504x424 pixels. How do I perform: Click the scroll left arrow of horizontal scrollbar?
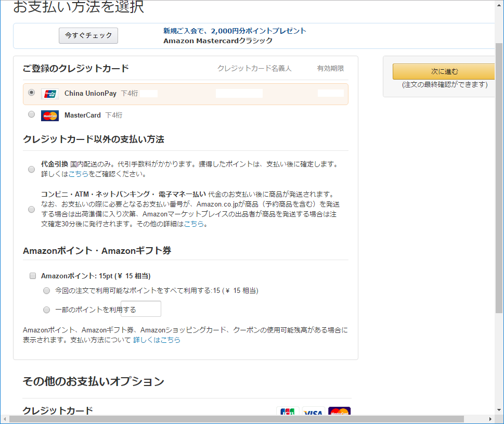coord(5,419)
